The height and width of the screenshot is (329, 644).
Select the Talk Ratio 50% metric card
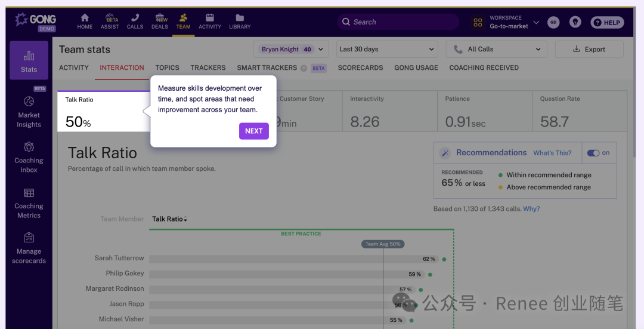click(104, 111)
